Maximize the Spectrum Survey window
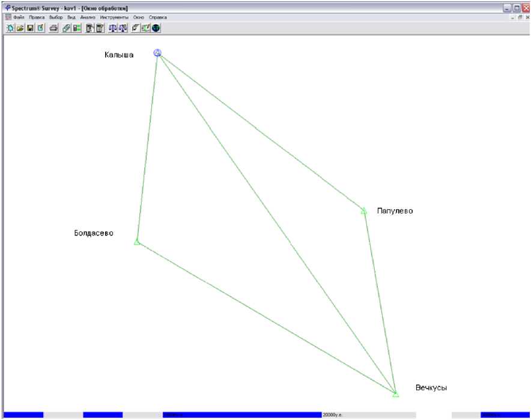531x420 pixels. 517,8
